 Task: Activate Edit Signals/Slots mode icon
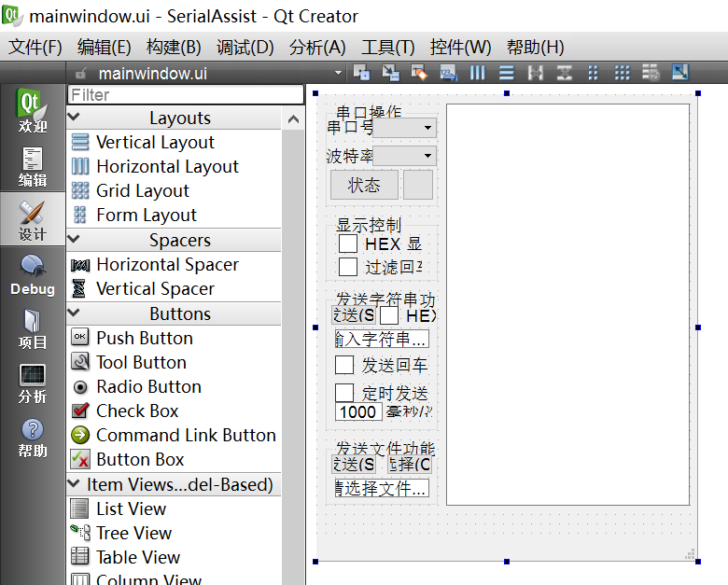click(x=390, y=73)
